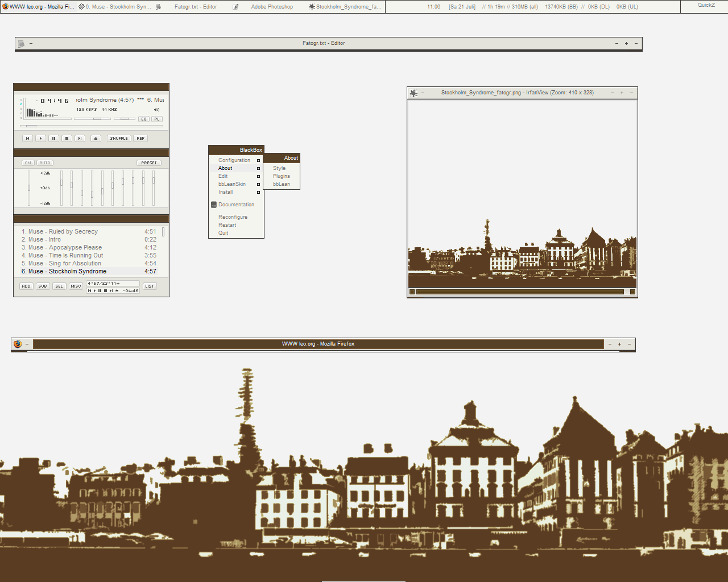
Task: Select Restart in the BlackBox menu
Action: pyautogui.click(x=236, y=225)
